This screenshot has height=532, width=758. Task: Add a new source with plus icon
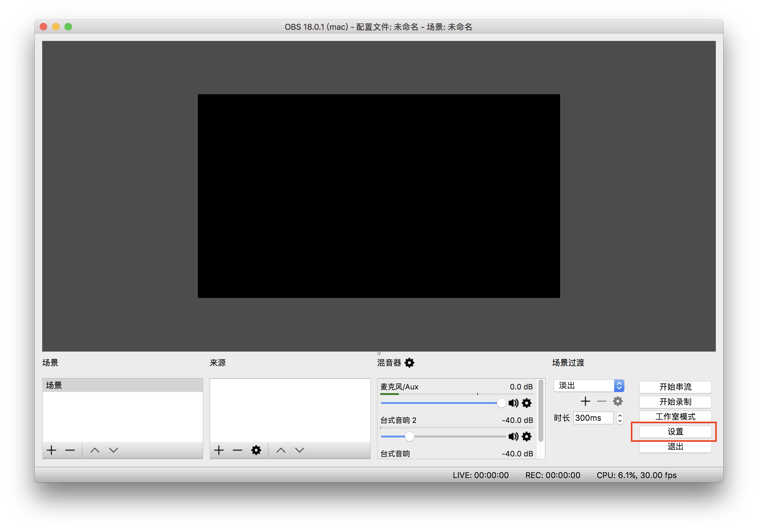(219, 450)
